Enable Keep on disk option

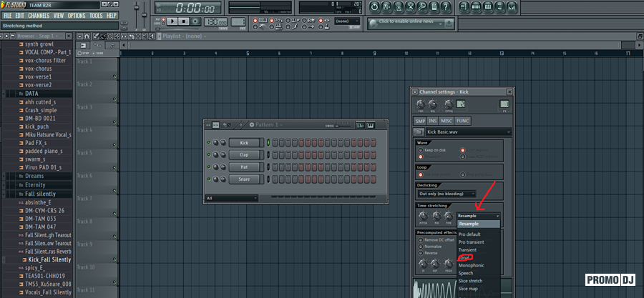pyautogui.click(x=421, y=150)
